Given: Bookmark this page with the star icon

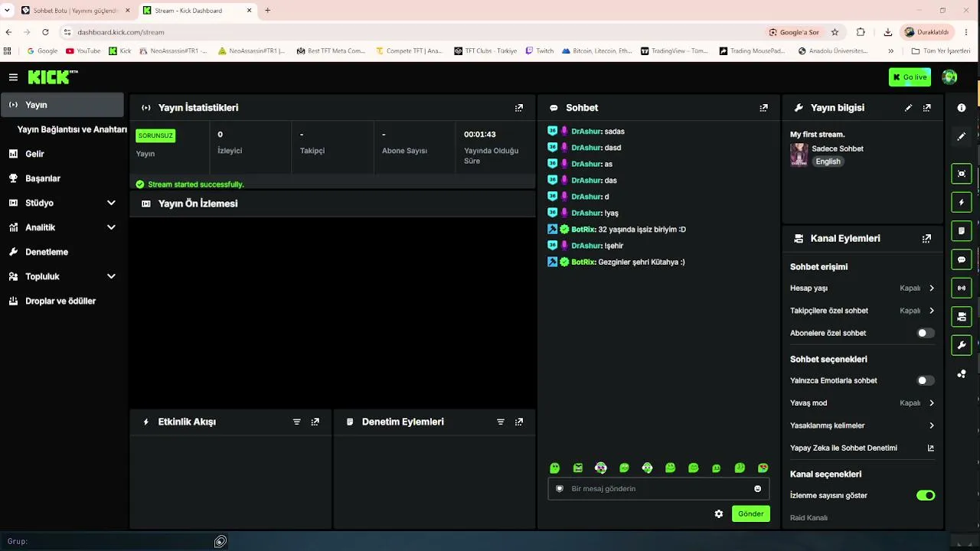Looking at the screenshot, I should pos(835,32).
